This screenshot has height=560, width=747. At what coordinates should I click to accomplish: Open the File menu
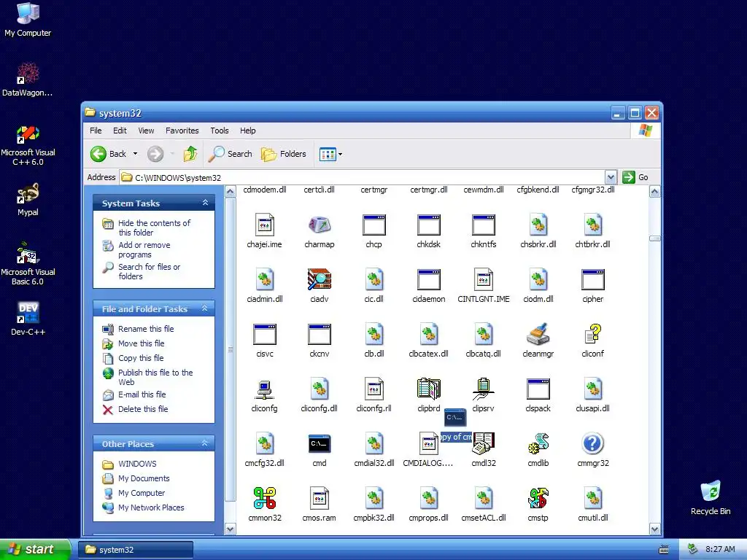point(96,131)
